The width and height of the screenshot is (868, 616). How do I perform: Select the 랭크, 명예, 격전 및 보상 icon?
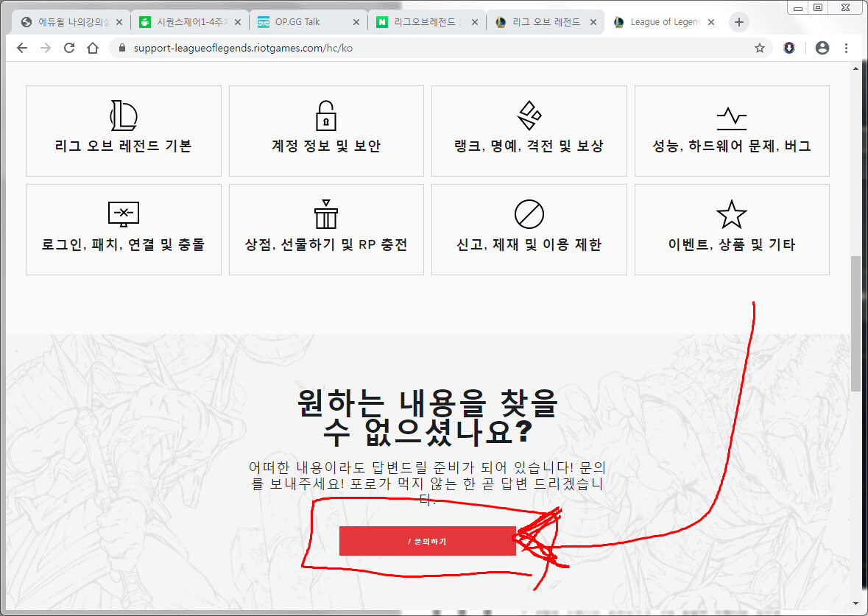tap(529, 116)
